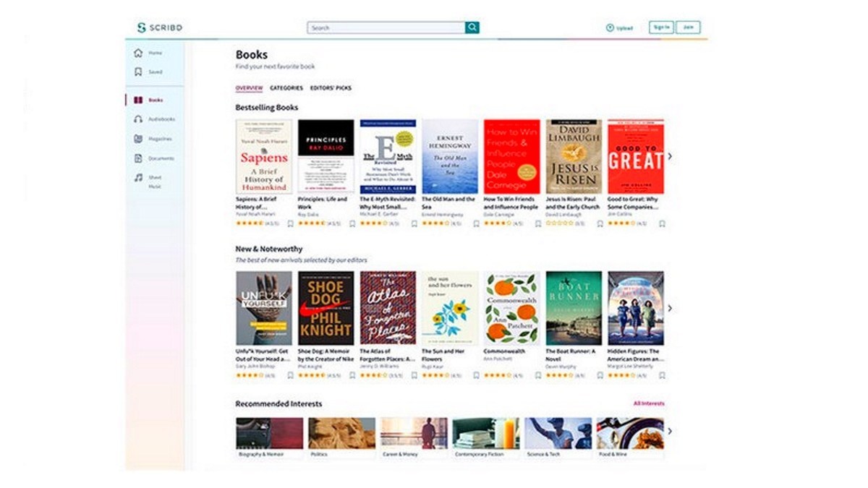The width and height of the screenshot is (868, 488).
Task: Open the All Interests link
Action: tap(649, 403)
